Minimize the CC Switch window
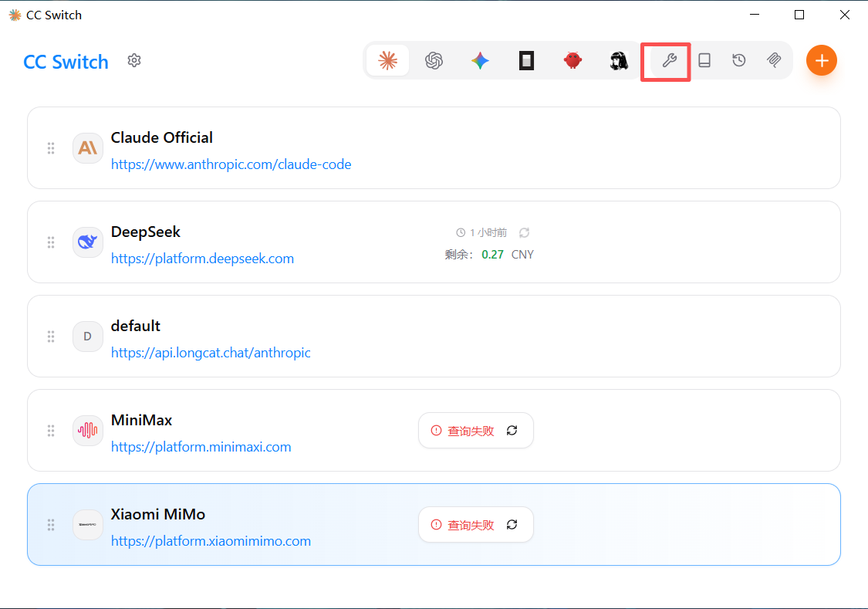The image size is (868, 609). coord(755,15)
